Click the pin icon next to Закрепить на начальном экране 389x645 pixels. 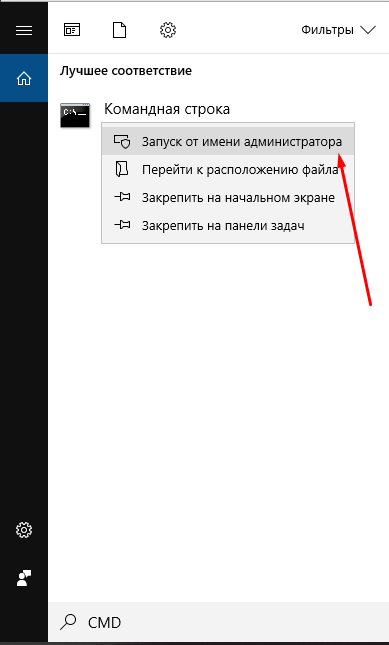122,197
